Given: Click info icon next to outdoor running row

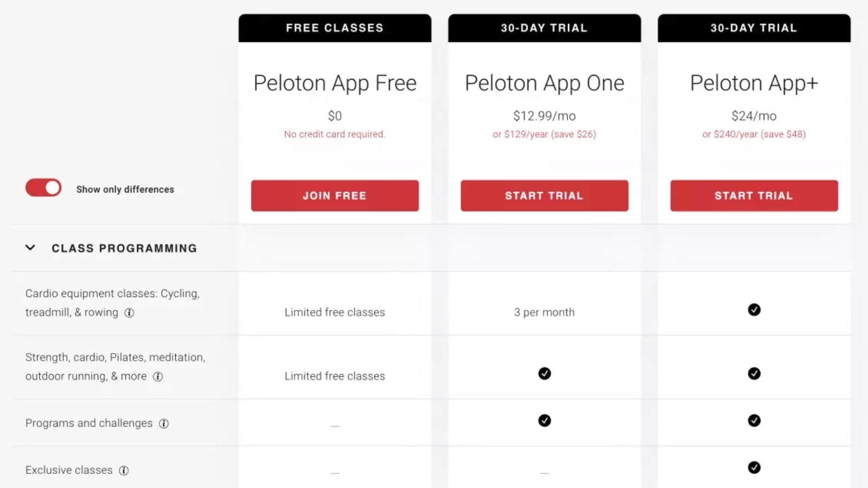Looking at the screenshot, I should 158,376.
